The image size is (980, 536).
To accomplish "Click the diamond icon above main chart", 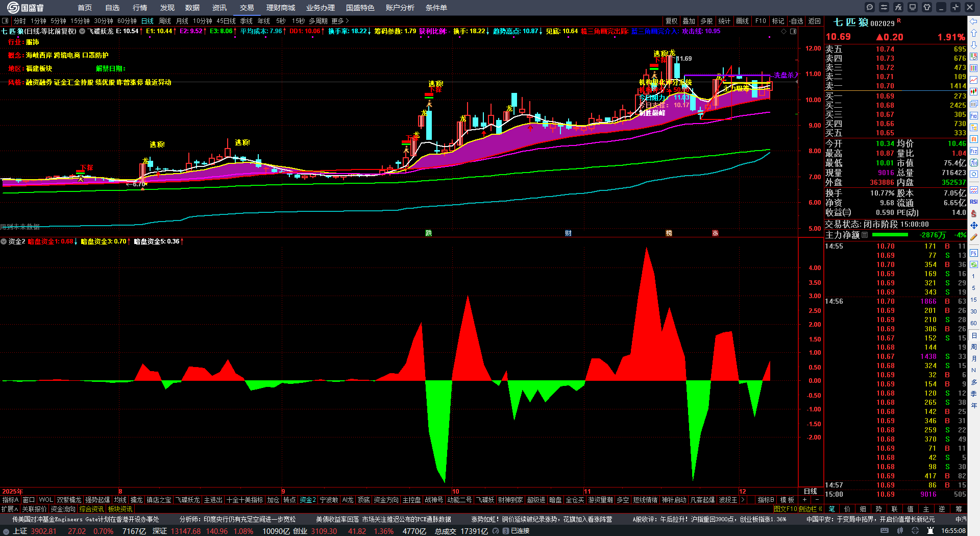I will pos(784,32).
